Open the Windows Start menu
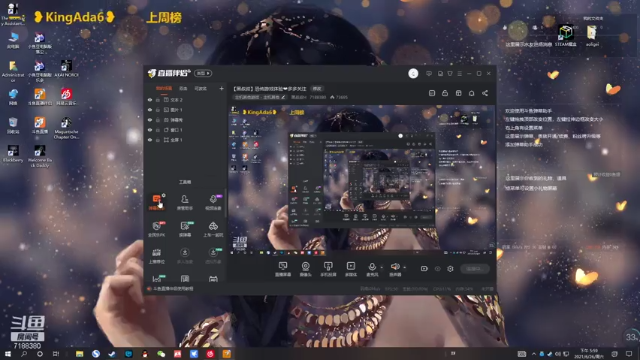640x360 pixels. [7, 354]
